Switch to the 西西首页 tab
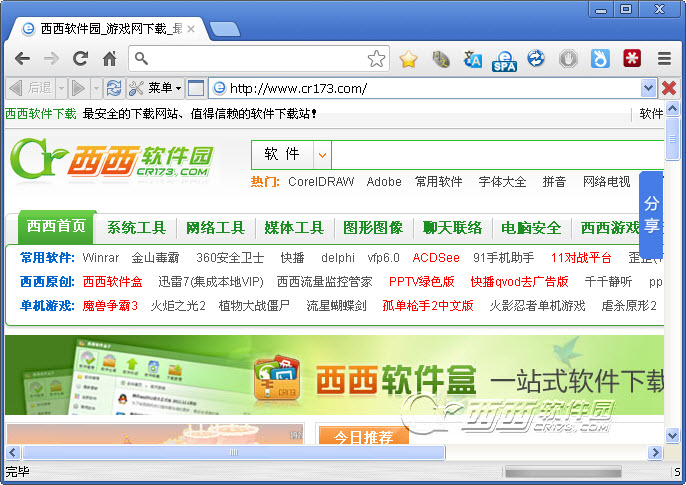Screen dimensions: 686x485 56,226
